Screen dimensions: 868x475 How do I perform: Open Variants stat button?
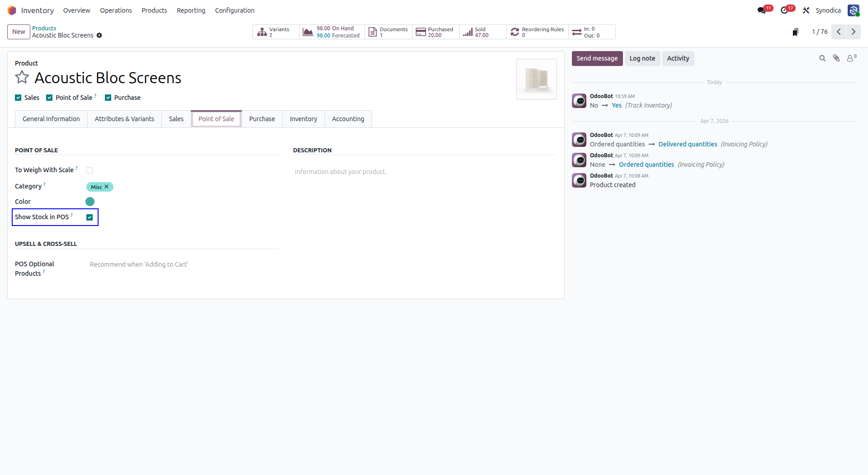point(276,32)
